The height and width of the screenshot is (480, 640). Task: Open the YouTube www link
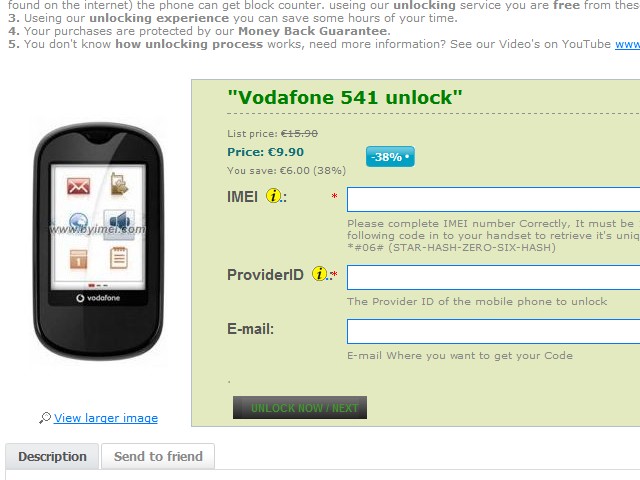click(x=627, y=44)
